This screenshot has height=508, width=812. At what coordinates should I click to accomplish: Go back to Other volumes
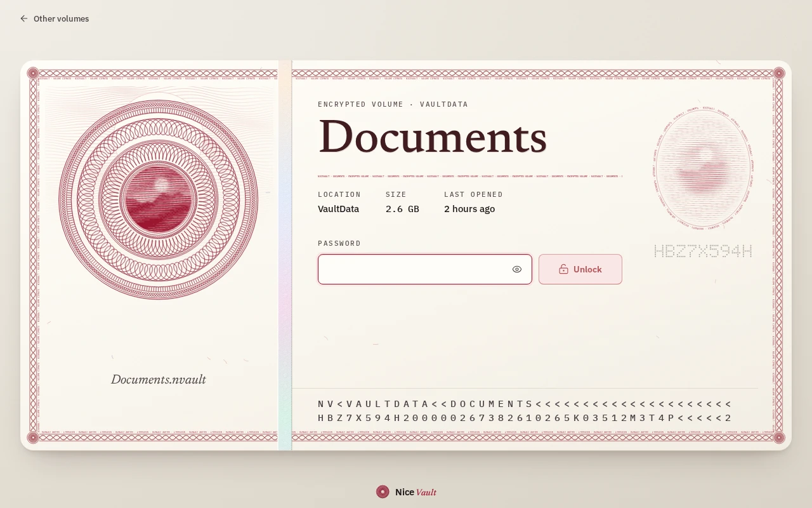coord(55,18)
